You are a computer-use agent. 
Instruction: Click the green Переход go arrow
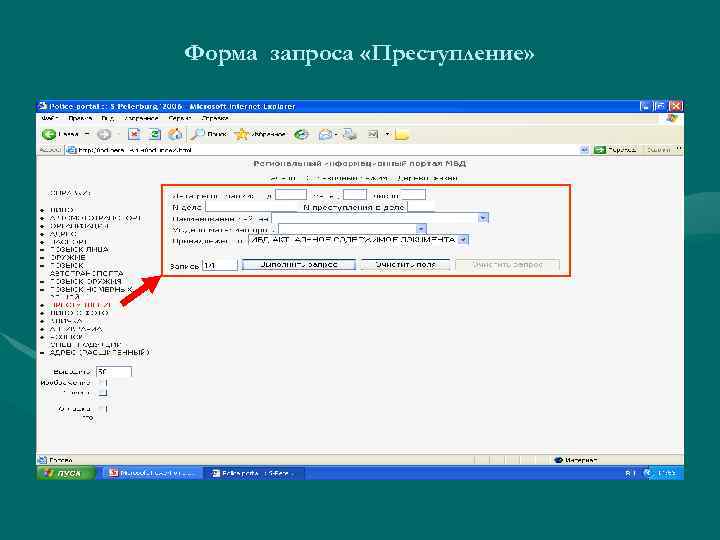tap(599, 150)
